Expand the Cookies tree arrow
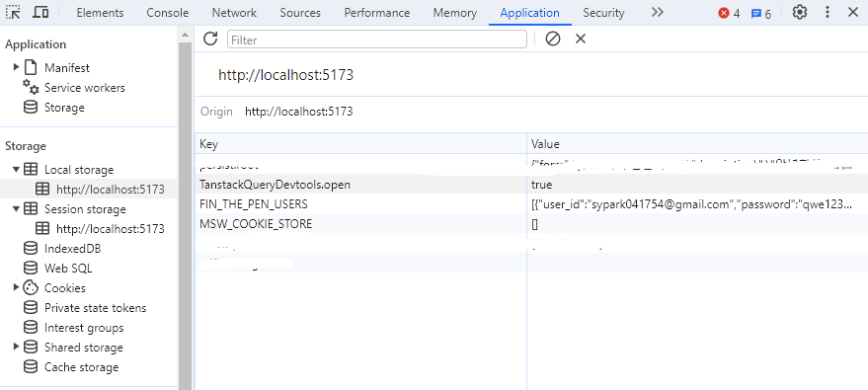The height and width of the screenshot is (390, 868). pos(16,287)
